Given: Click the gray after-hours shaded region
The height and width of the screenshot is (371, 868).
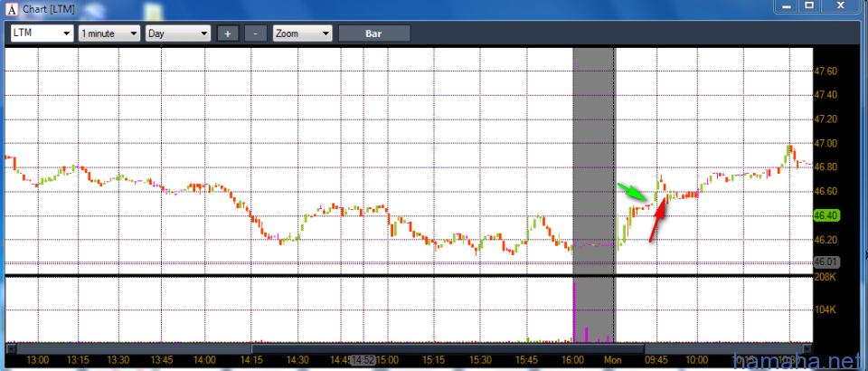Looking at the screenshot, I should click(593, 160).
